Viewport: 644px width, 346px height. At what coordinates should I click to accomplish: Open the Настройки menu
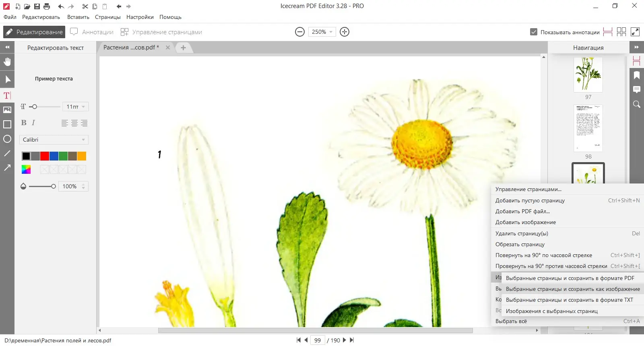pos(140,17)
